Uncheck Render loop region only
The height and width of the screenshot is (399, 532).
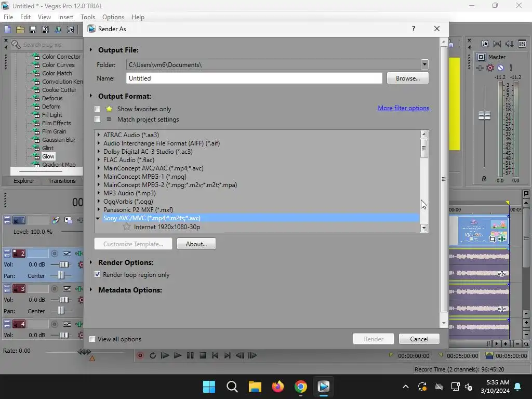(97, 274)
